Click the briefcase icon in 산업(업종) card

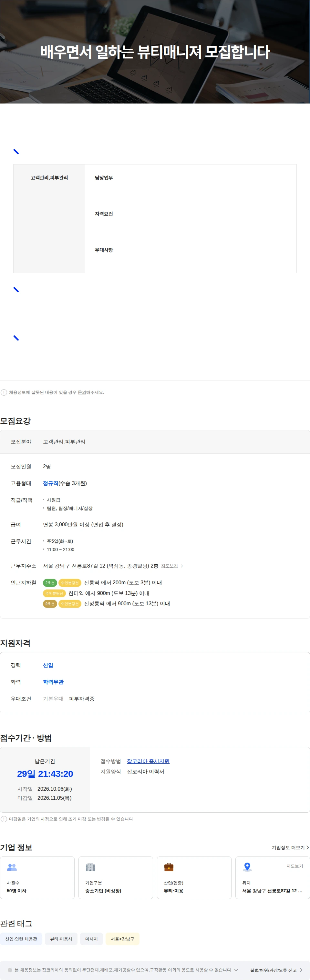point(169,867)
